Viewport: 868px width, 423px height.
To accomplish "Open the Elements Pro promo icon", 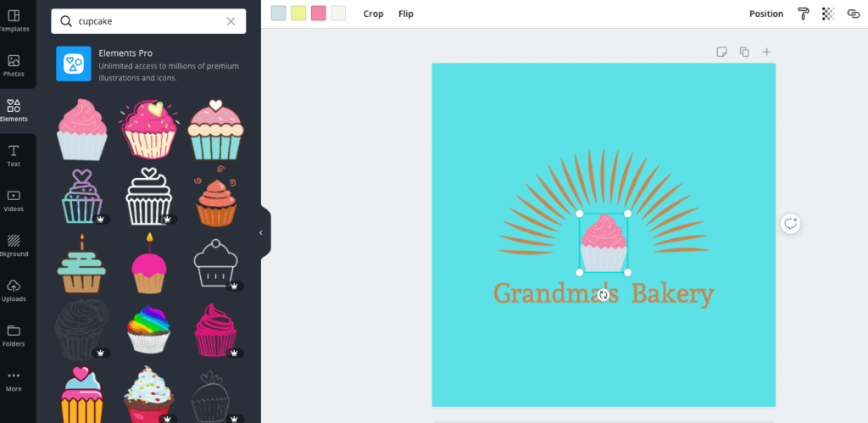I will (74, 64).
